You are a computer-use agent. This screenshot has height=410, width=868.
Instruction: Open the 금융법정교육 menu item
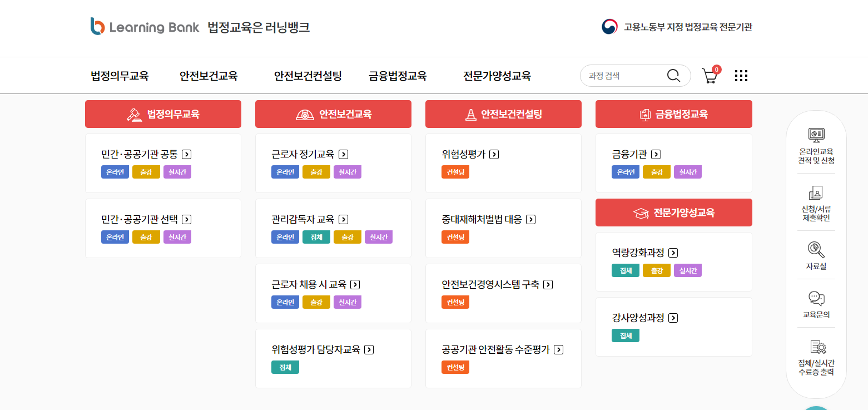click(396, 76)
